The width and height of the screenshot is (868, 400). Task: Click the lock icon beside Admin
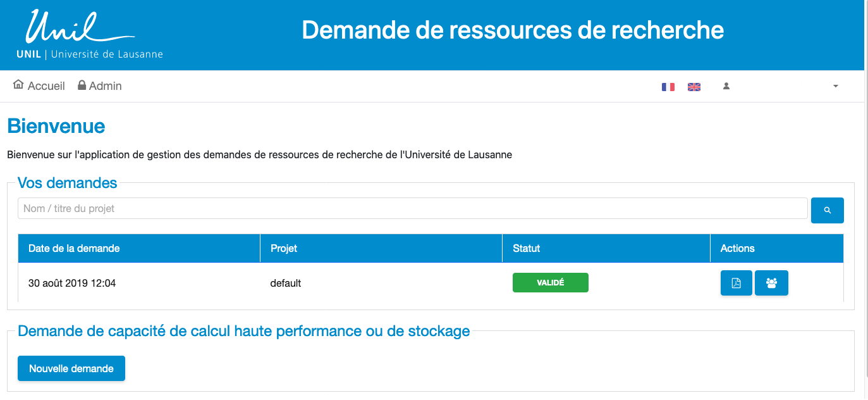point(82,85)
